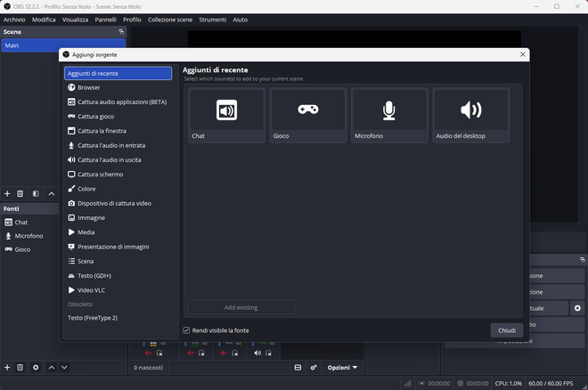Click the Add existing button

tap(241, 307)
